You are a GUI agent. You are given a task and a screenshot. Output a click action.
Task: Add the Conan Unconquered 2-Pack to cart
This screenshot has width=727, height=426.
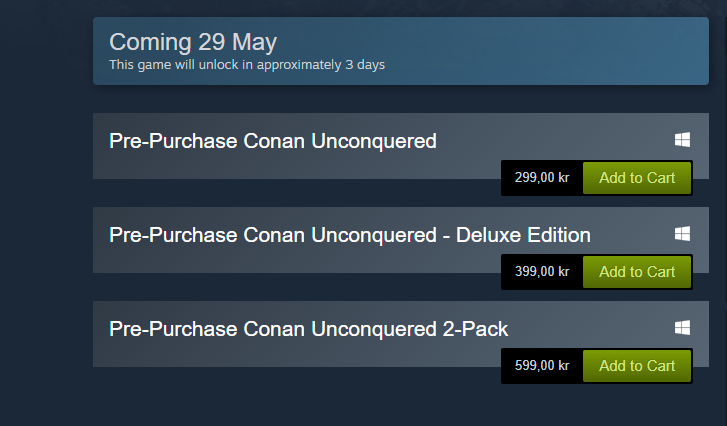pos(637,366)
